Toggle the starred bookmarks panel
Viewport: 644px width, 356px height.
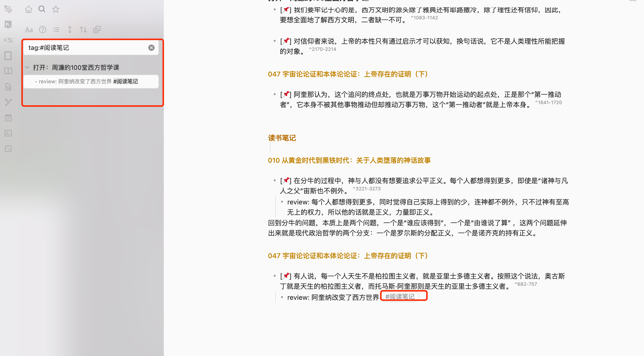pos(55,9)
